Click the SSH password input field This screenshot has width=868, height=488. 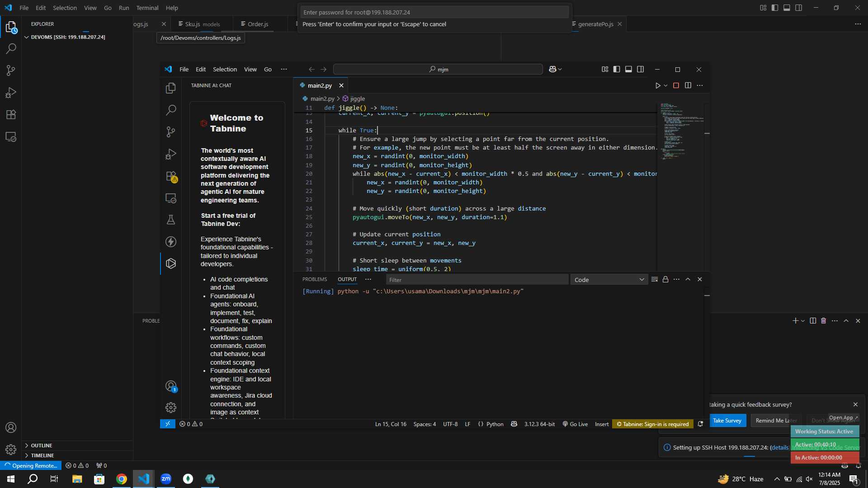[x=434, y=12]
